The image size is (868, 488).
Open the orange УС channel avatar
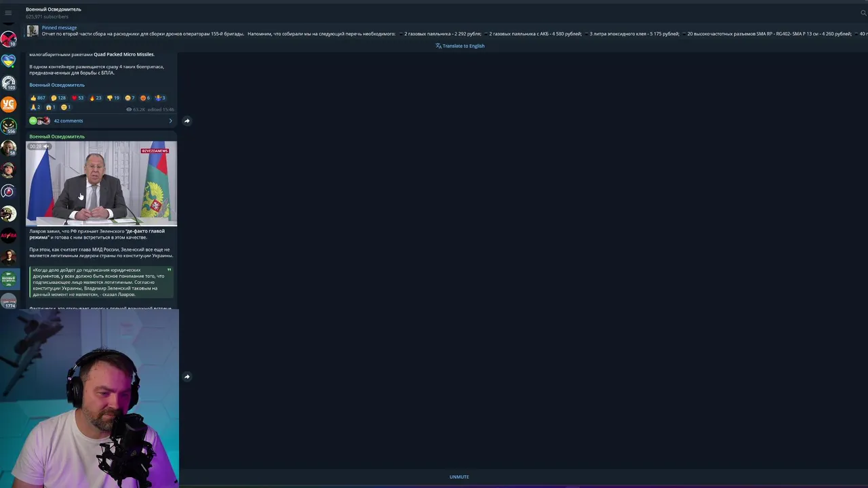(x=8, y=104)
